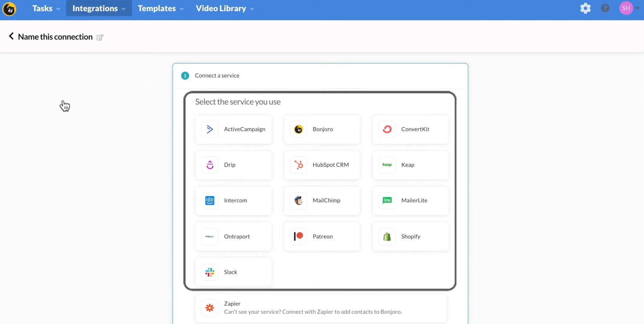Select the MailerLite service label

point(414,201)
